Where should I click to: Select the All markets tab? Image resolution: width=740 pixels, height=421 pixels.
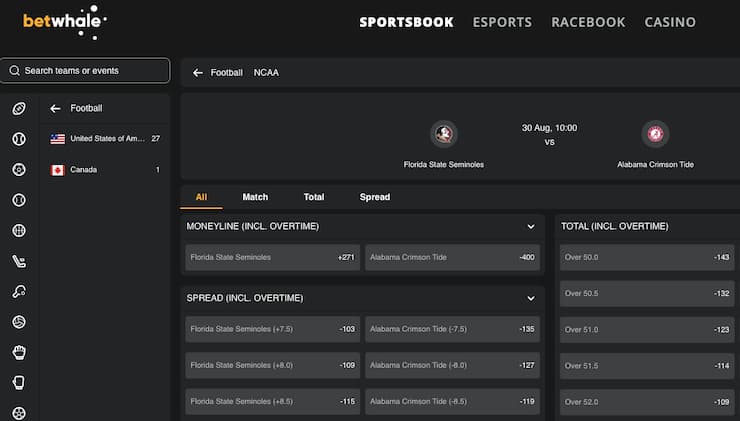[202, 197]
